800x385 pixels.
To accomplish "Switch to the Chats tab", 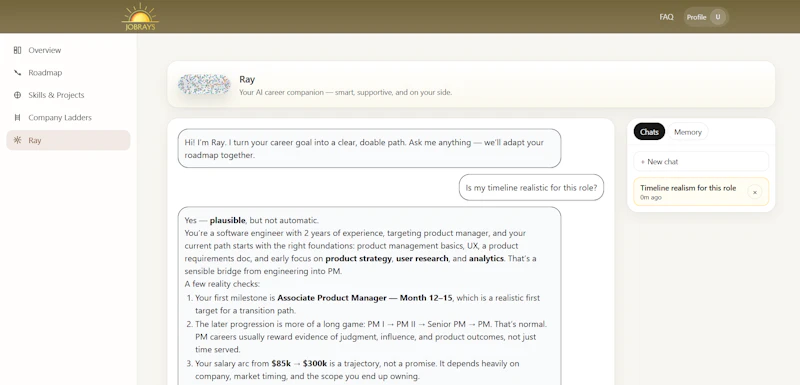I will (649, 132).
